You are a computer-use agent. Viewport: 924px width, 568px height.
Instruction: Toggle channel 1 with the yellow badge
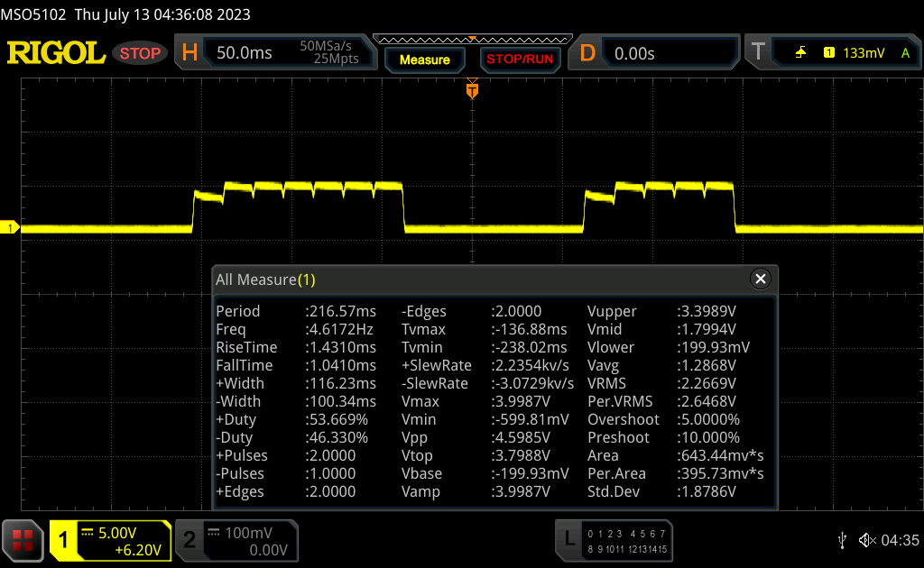[x=64, y=540]
